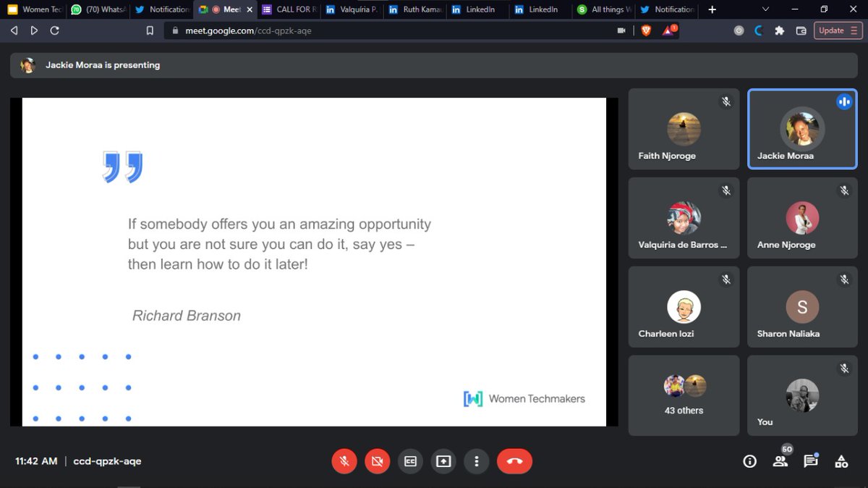Open the tab search dropdown chevron

pyautogui.click(x=766, y=9)
